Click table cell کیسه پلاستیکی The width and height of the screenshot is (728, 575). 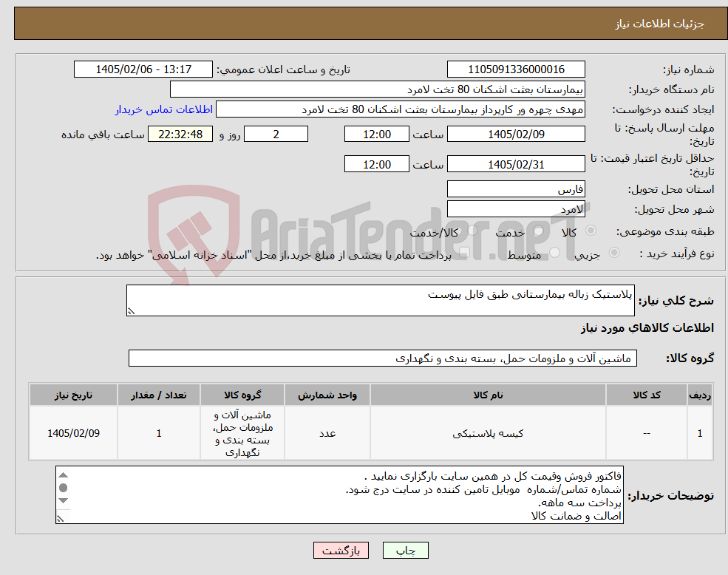click(x=488, y=433)
